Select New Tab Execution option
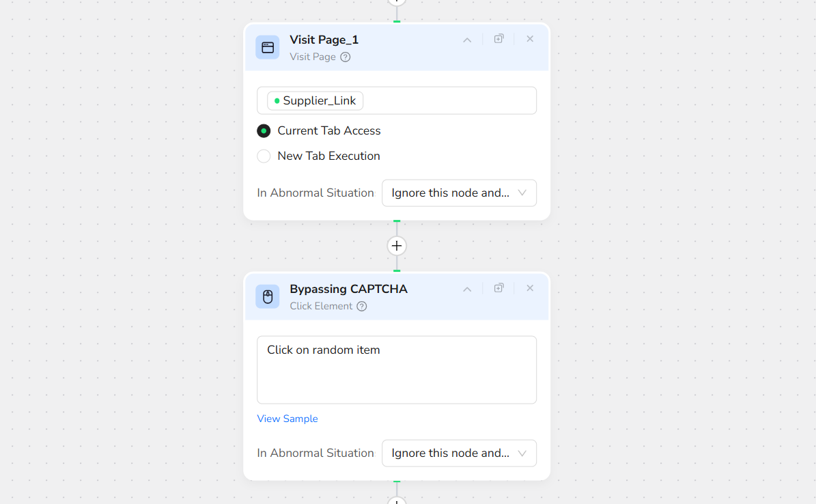816x504 pixels. [x=264, y=156]
